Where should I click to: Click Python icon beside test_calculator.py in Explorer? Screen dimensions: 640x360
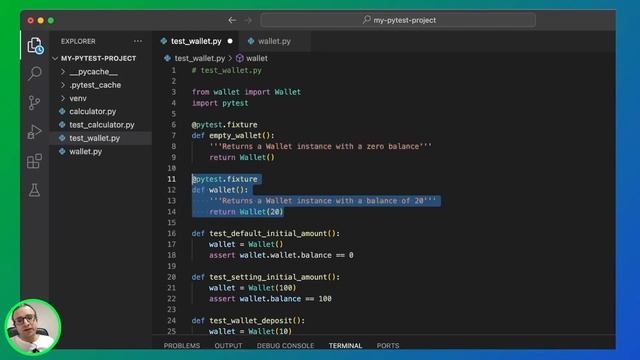pyautogui.click(x=62, y=124)
